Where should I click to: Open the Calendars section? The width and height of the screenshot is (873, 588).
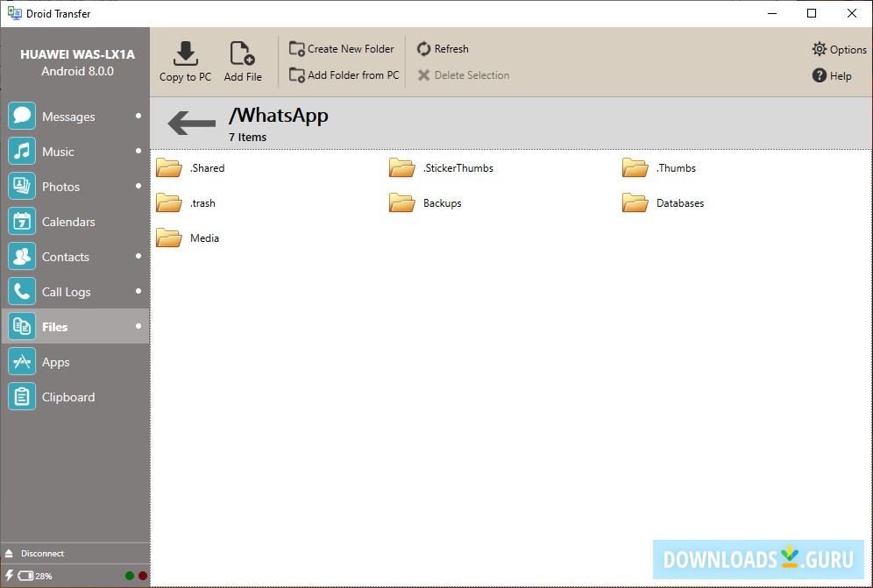pyautogui.click(x=68, y=222)
